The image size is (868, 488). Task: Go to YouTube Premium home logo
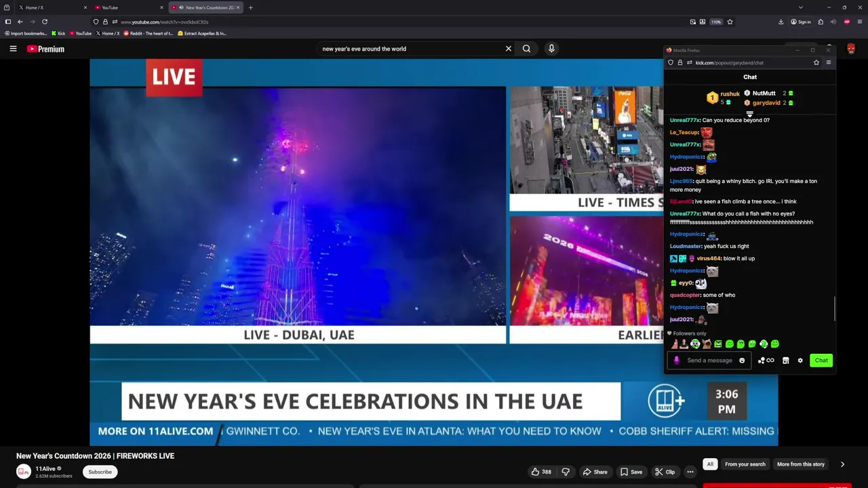(45, 49)
